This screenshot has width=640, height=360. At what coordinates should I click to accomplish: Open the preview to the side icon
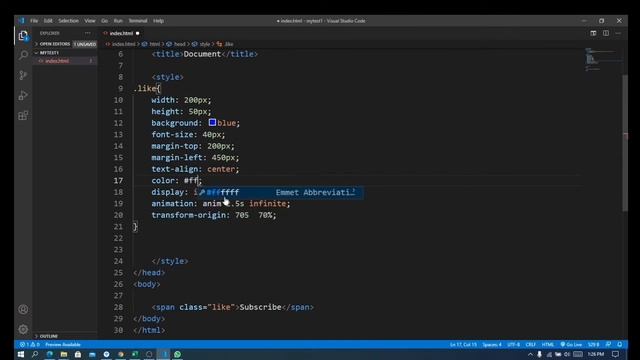pos(593,33)
